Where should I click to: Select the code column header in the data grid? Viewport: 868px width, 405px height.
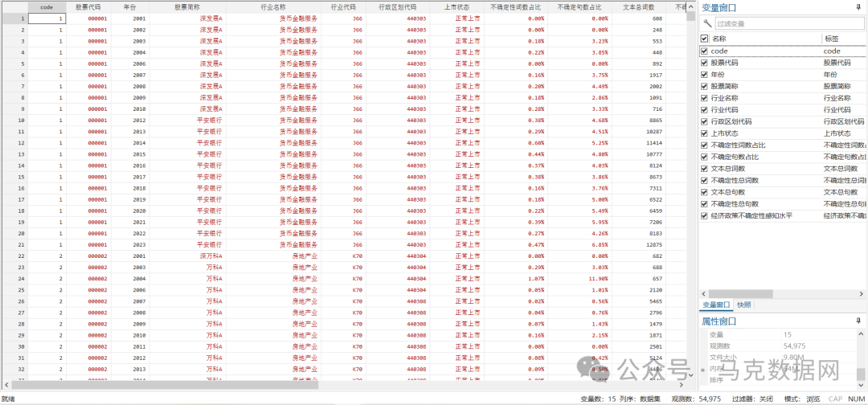(x=47, y=7)
